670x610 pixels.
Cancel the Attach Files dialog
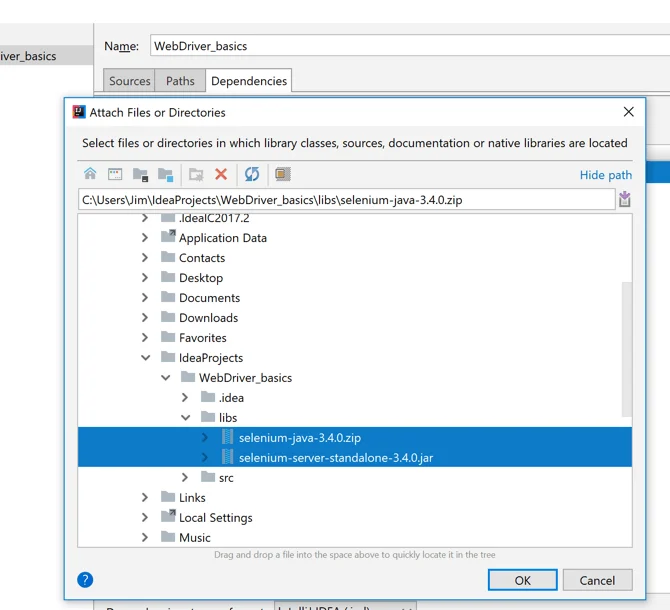(597, 580)
